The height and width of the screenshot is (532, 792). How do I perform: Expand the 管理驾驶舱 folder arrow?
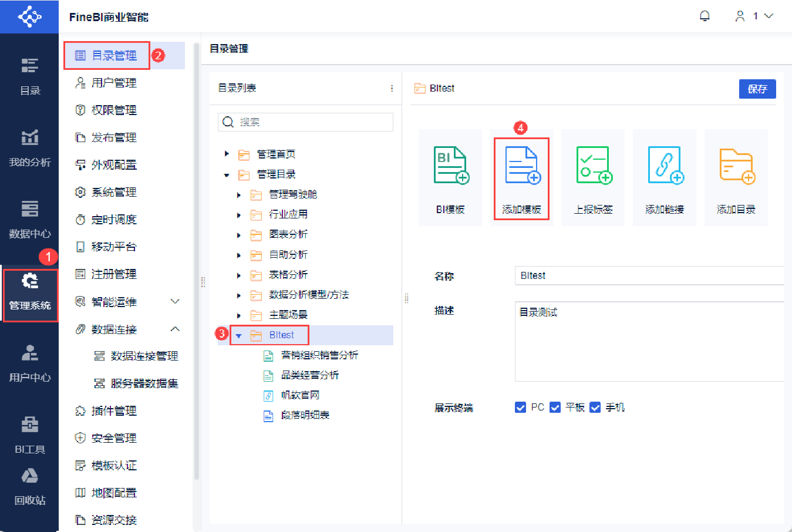point(239,194)
